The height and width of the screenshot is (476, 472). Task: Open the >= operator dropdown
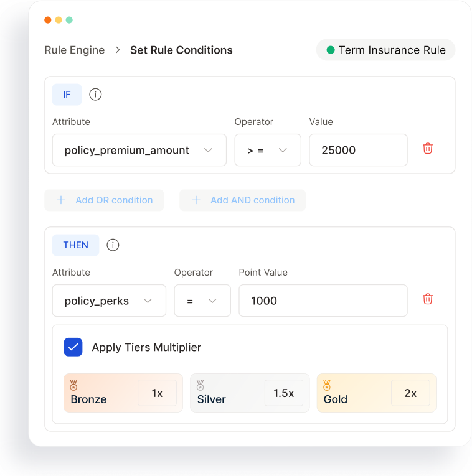[268, 150]
